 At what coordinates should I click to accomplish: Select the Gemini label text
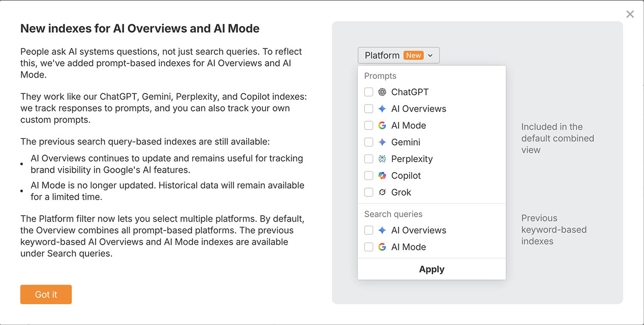pyautogui.click(x=406, y=142)
